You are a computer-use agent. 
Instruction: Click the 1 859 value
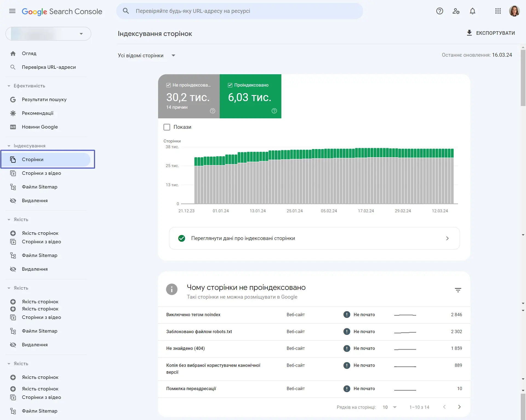click(x=456, y=348)
